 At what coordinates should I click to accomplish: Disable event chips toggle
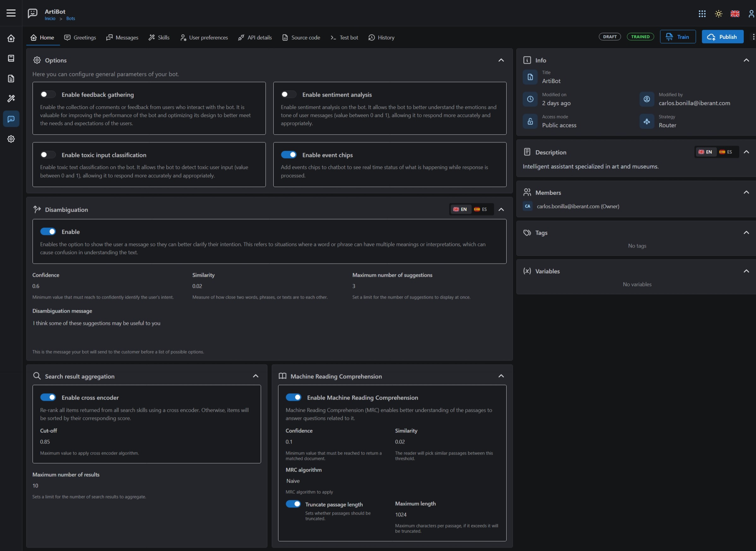click(x=288, y=155)
